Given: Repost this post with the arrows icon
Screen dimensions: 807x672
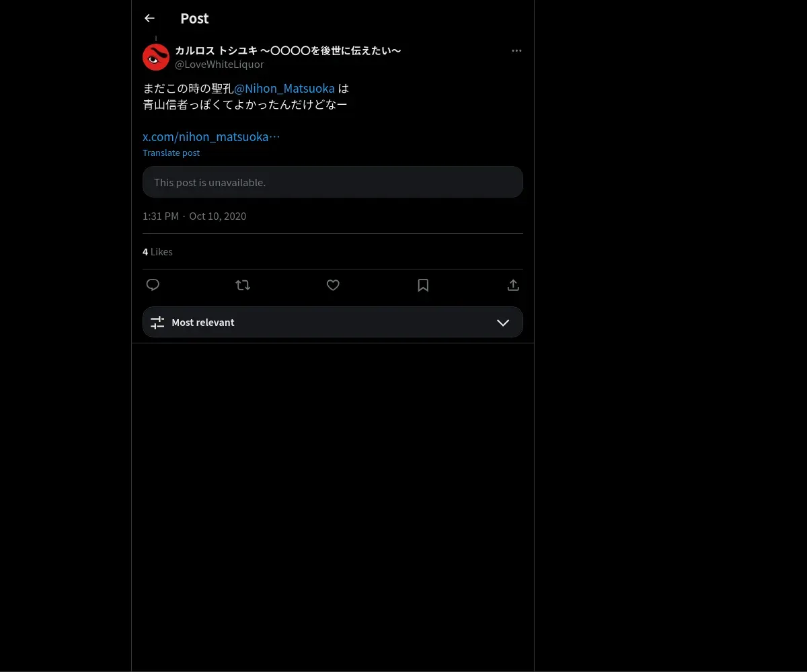Looking at the screenshot, I should [x=243, y=285].
